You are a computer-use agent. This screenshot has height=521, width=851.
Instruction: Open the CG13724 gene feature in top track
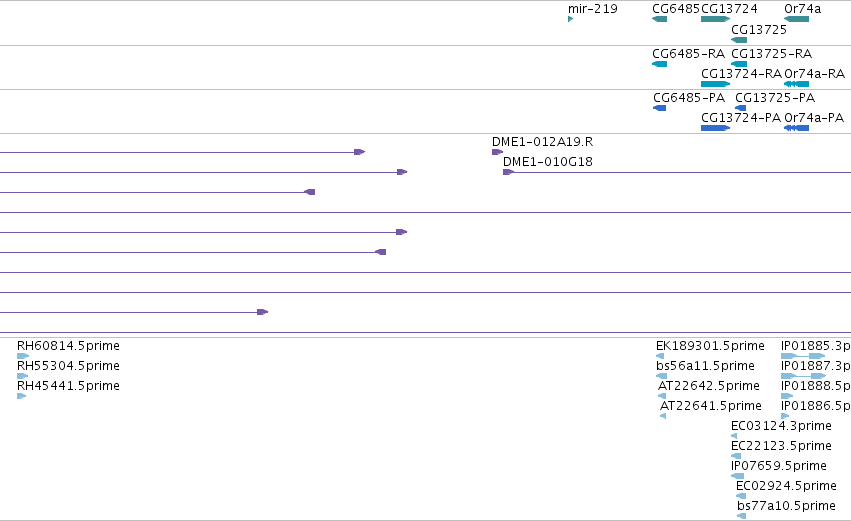click(x=715, y=19)
